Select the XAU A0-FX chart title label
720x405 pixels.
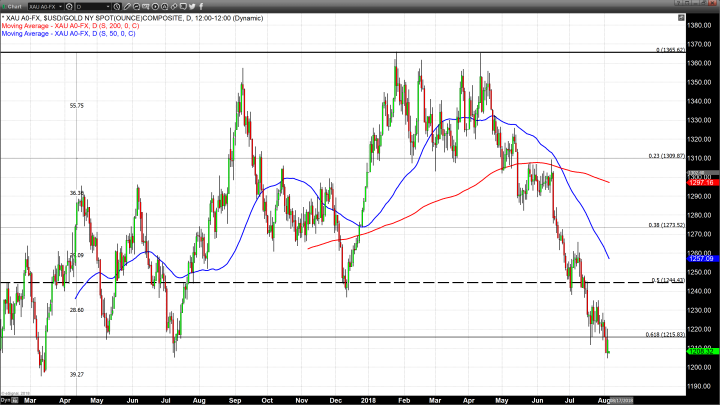click(133, 18)
